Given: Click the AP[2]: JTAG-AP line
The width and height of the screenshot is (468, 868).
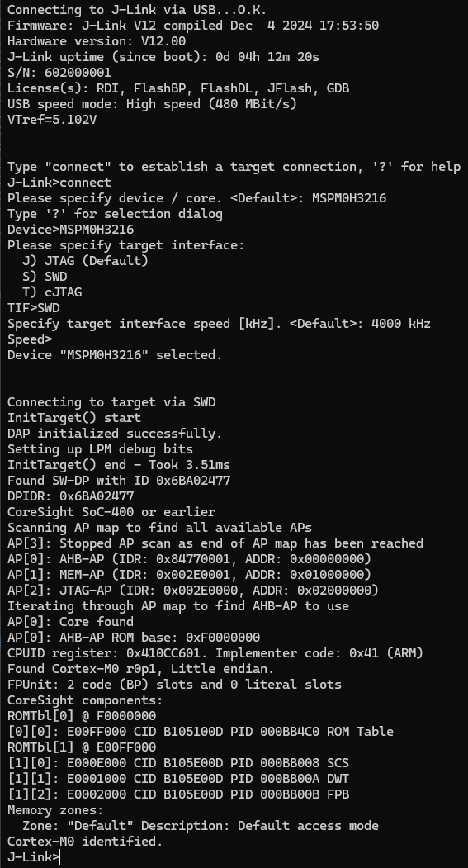Looking at the screenshot, I should [193, 591].
